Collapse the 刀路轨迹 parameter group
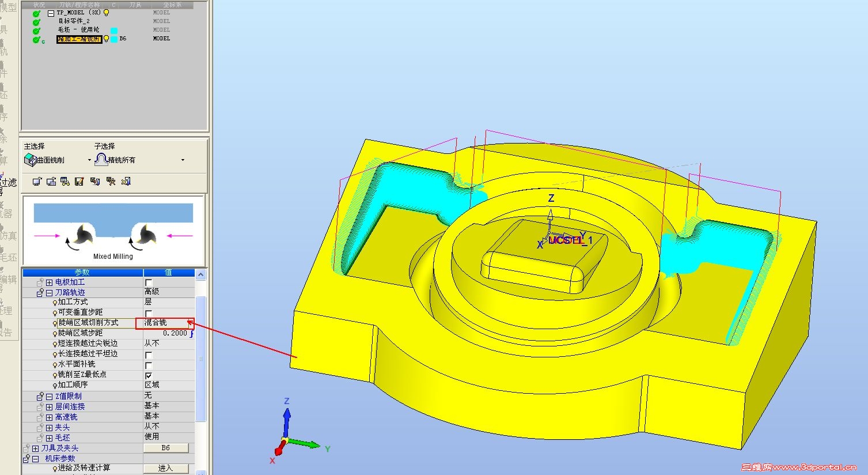The image size is (868, 475). coord(50,293)
